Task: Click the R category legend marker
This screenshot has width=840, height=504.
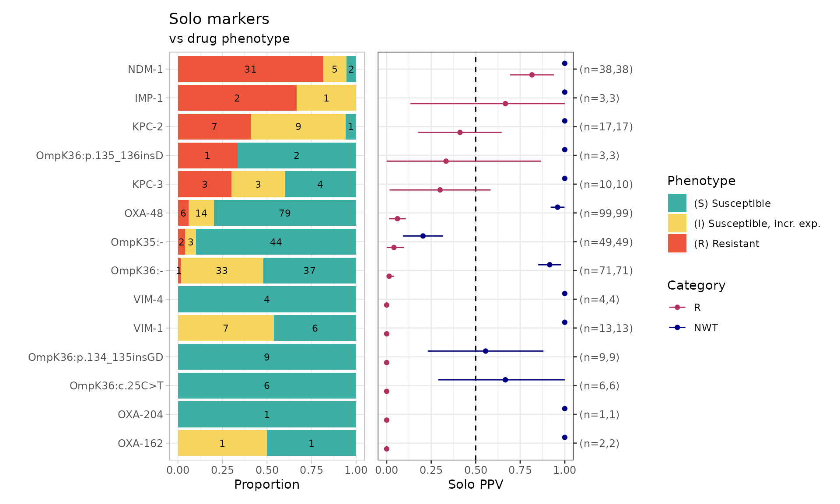Action: pyautogui.click(x=677, y=308)
